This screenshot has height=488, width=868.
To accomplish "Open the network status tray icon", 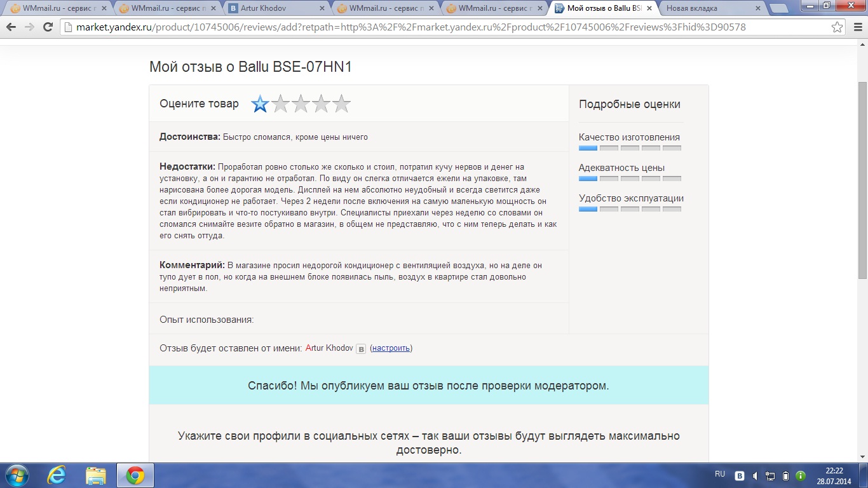I will click(770, 475).
